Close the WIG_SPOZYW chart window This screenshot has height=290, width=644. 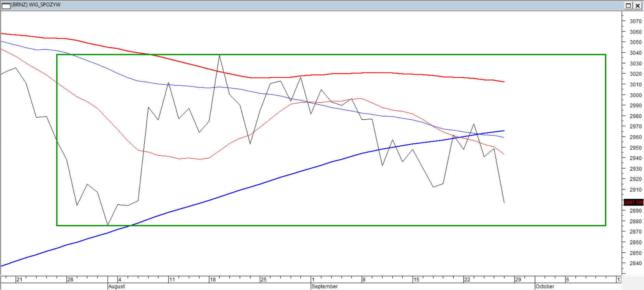click(x=638, y=5)
